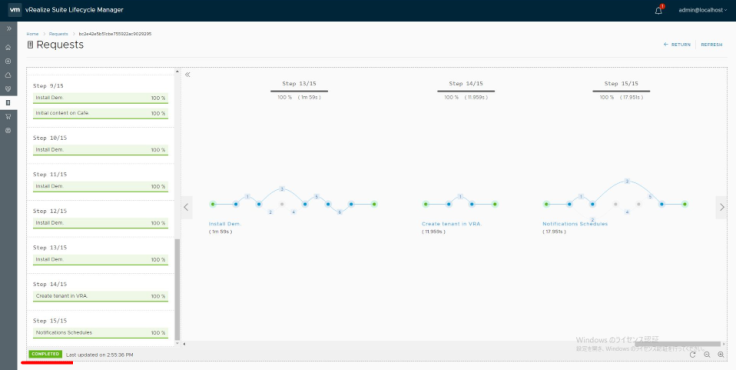This screenshot has width=736, height=370.
Task: Select the Requests sidebar icon
Action: (8, 103)
